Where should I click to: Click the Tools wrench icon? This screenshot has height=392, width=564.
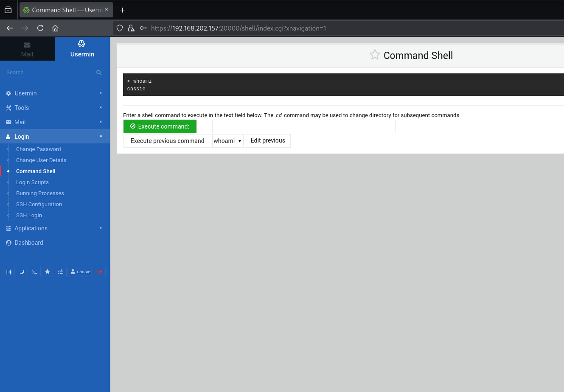(x=8, y=108)
